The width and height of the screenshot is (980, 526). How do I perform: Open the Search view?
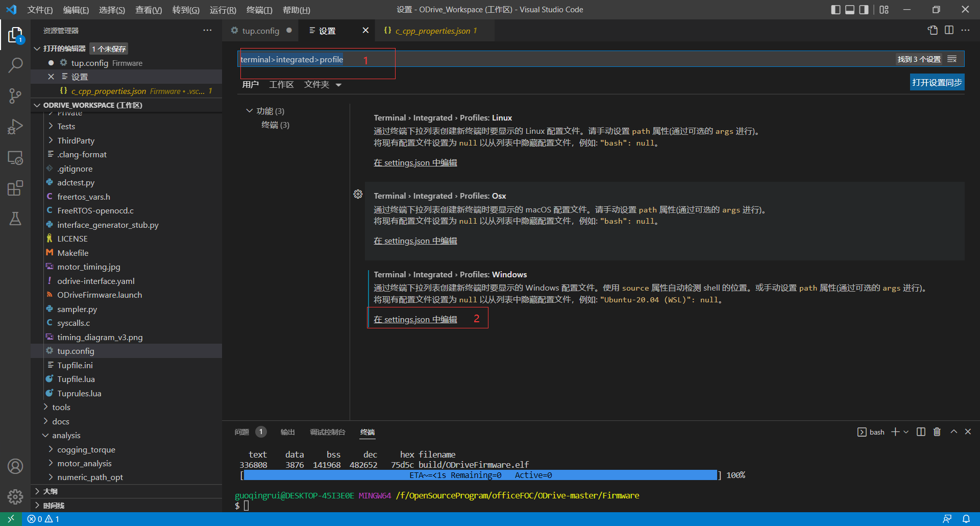click(x=15, y=65)
